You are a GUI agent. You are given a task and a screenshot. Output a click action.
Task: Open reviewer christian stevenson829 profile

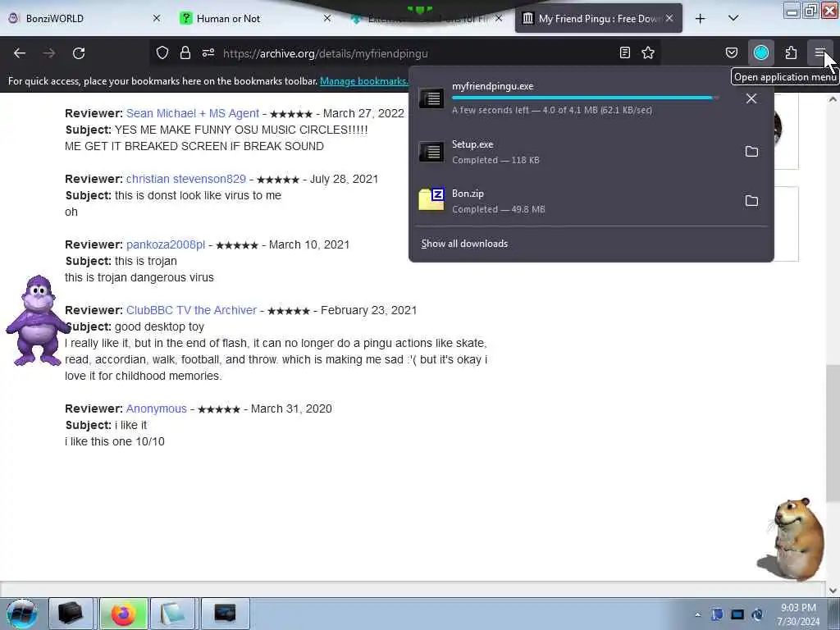186,179
